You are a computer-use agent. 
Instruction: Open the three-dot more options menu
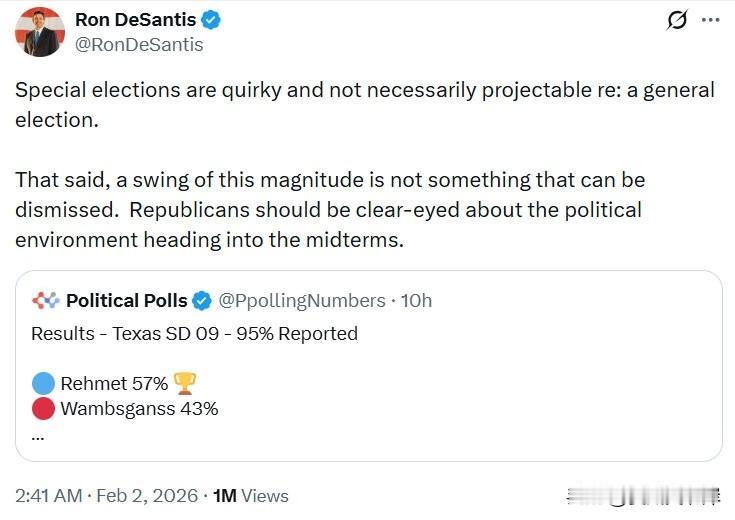click(709, 20)
